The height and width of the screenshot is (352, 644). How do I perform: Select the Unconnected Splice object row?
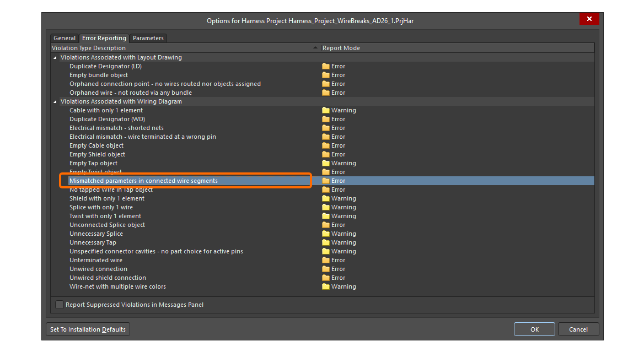coord(107,225)
